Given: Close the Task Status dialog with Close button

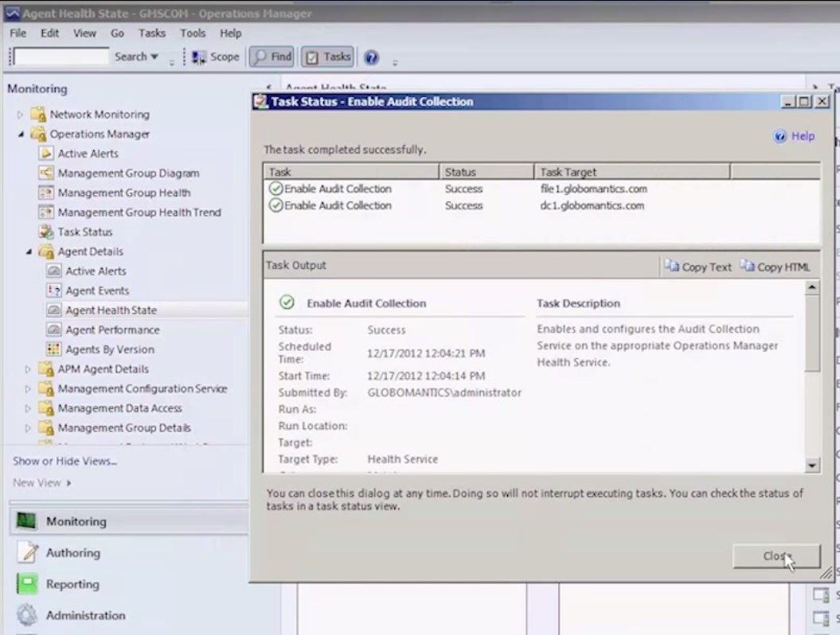Looking at the screenshot, I should coord(776,557).
